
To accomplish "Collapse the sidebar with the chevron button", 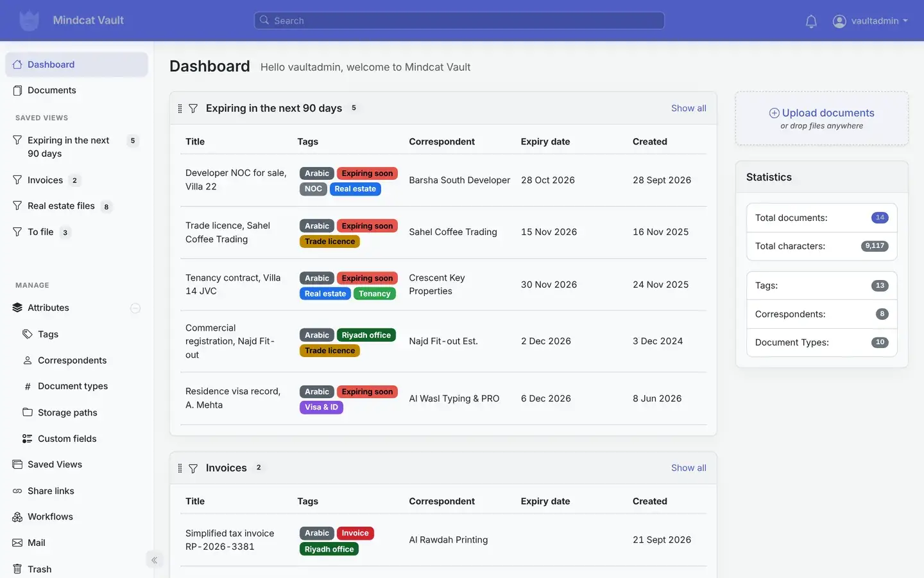I will click(154, 560).
